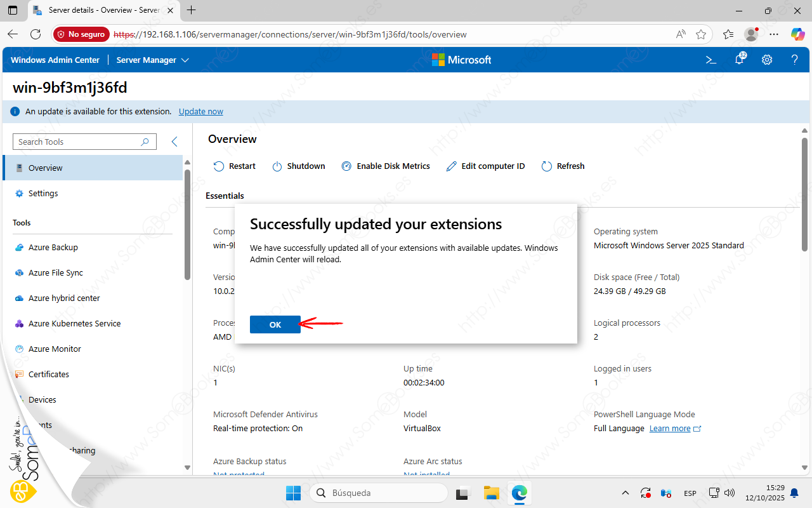Image resolution: width=812 pixels, height=508 pixels.
Task: Open the PowerShell Learn more link
Action: [670, 429]
